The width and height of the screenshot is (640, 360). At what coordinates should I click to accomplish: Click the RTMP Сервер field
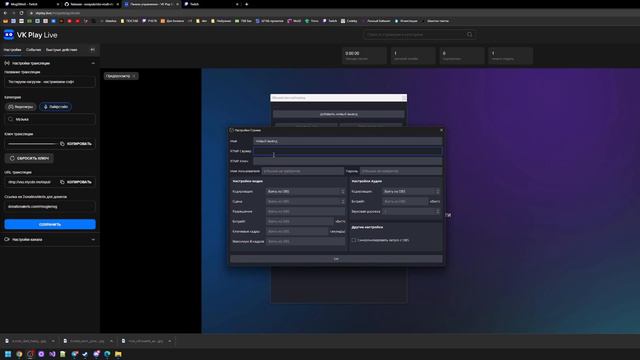pyautogui.click(x=347, y=151)
